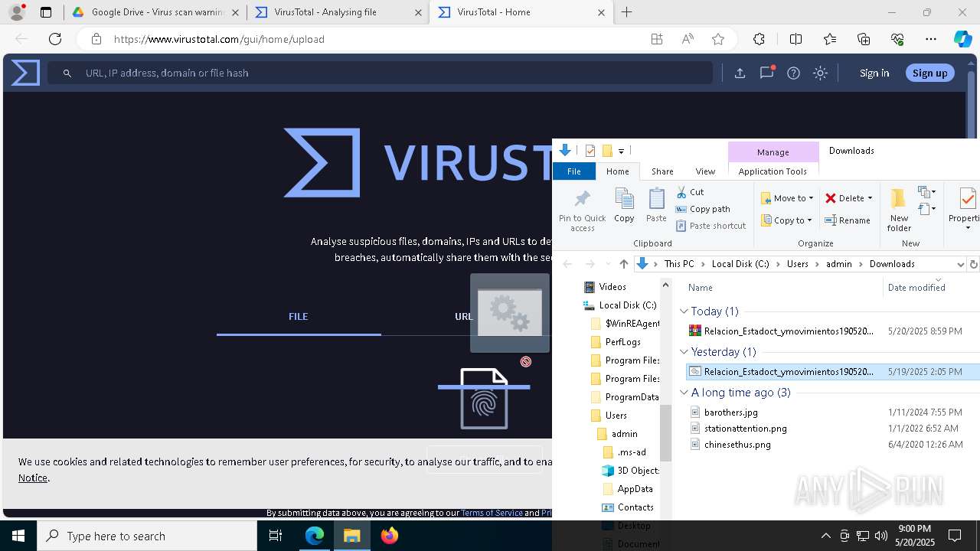Open Windows Start menu

point(18,536)
